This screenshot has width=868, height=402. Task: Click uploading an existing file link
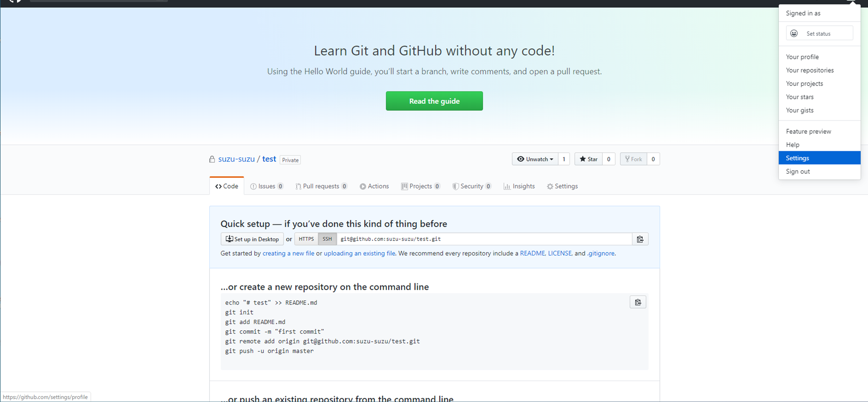(359, 253)
